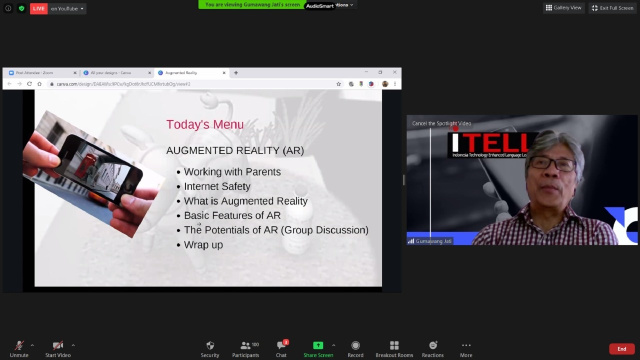The image size is (640, 360).
Task: Expand video options arrow next to Start Video
Action: click(x=73, y=345)
